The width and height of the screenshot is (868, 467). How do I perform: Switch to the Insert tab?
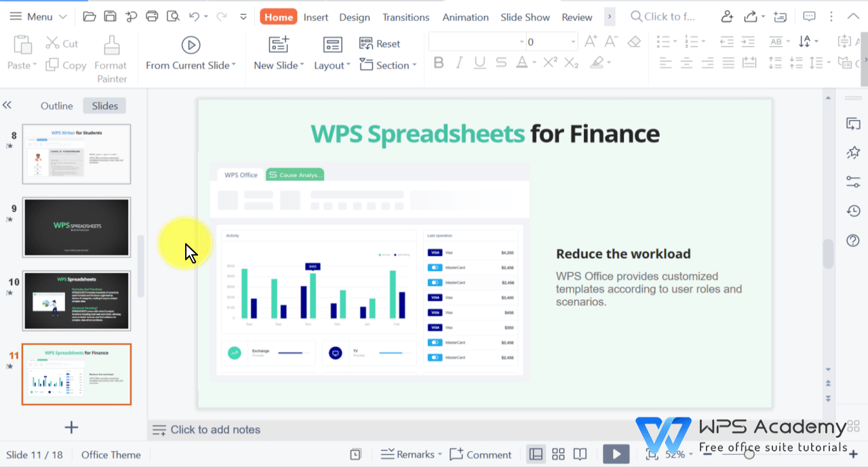pyautogui.click(x=316, y=17)
